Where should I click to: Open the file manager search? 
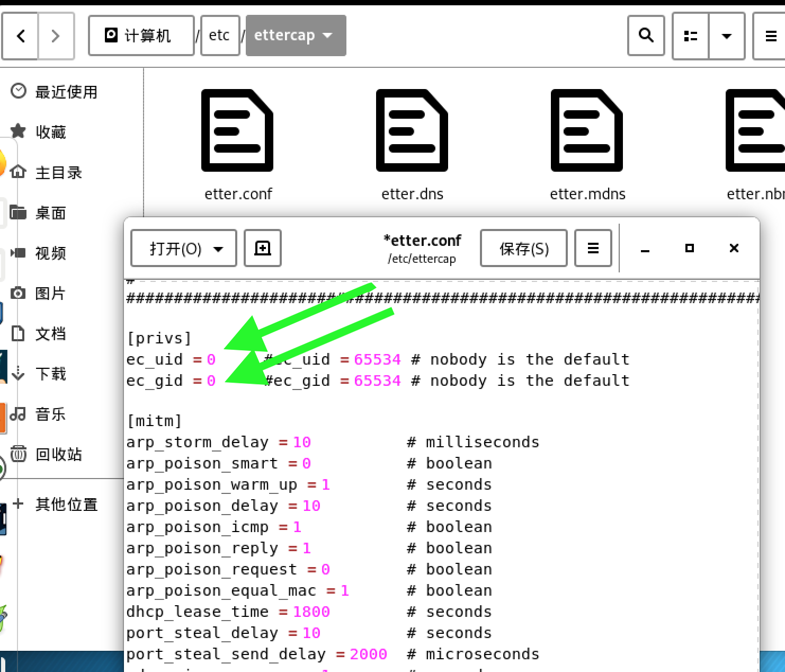pos(646,36)
